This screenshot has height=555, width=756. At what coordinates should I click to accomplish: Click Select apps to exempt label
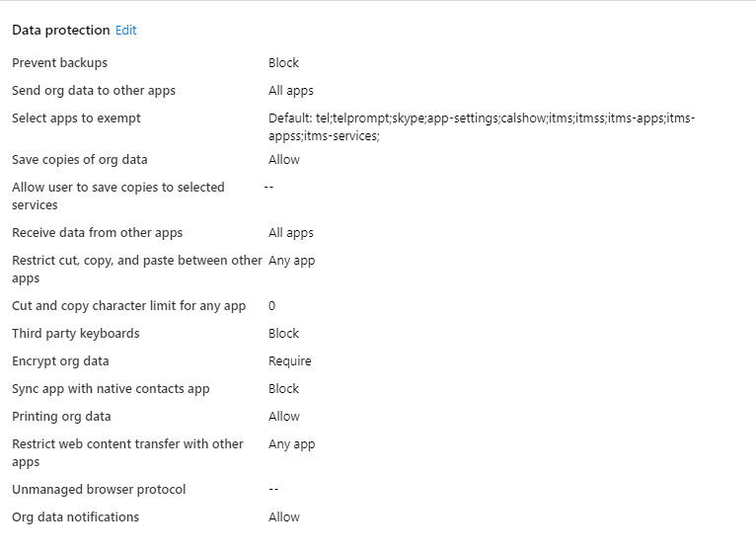(76, 119)
